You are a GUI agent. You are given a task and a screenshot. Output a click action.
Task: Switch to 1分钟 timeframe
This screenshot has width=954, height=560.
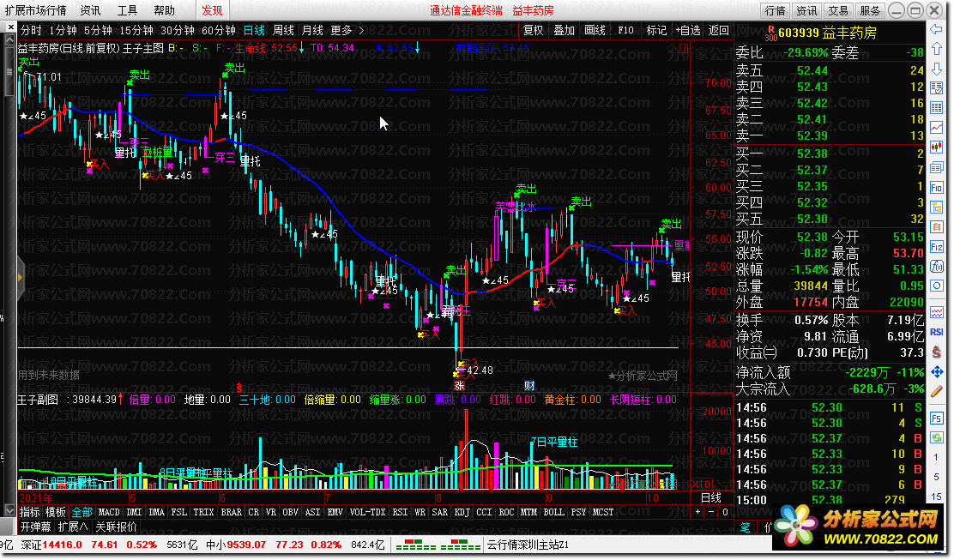point(63,30)
